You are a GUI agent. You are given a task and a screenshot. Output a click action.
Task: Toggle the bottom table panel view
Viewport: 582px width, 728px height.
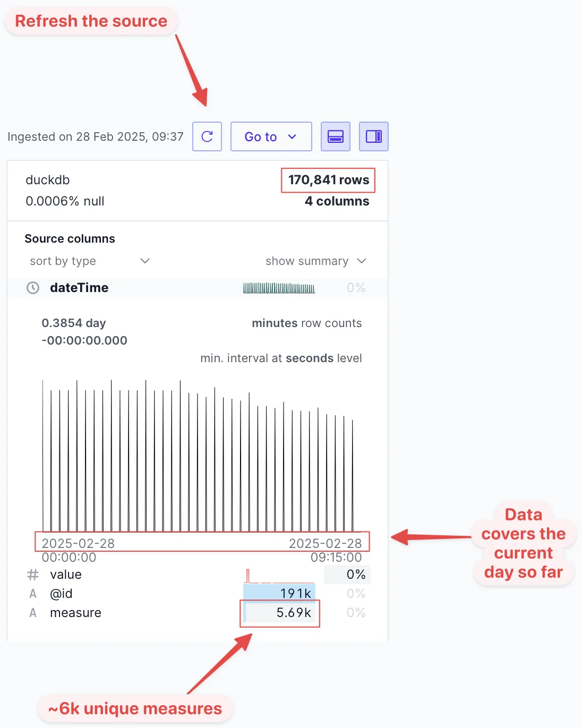[336, 136]
